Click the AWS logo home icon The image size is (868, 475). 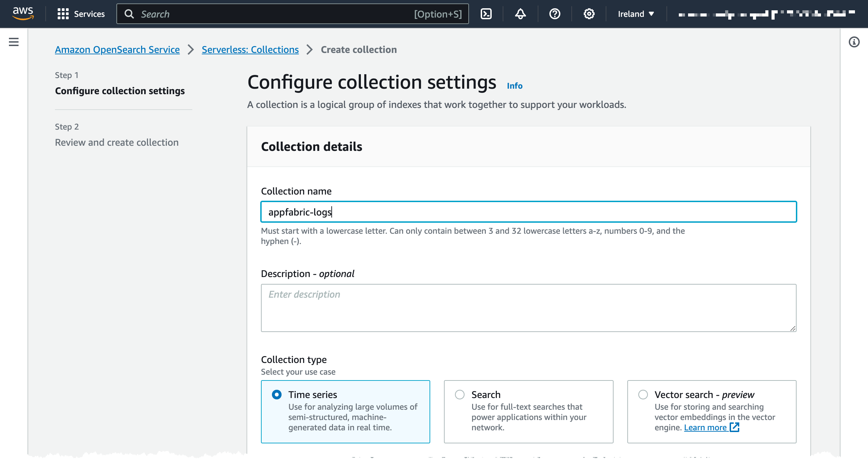23,13
